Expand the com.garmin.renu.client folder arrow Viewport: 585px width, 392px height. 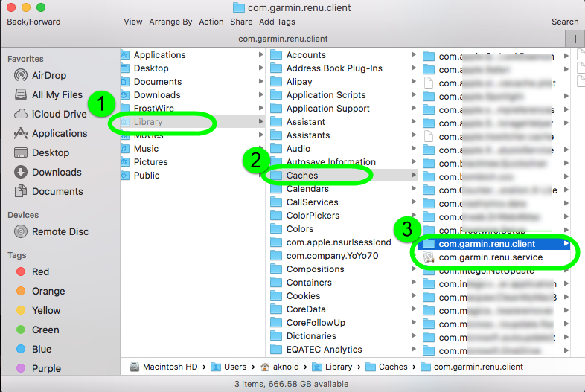[566, 244]
